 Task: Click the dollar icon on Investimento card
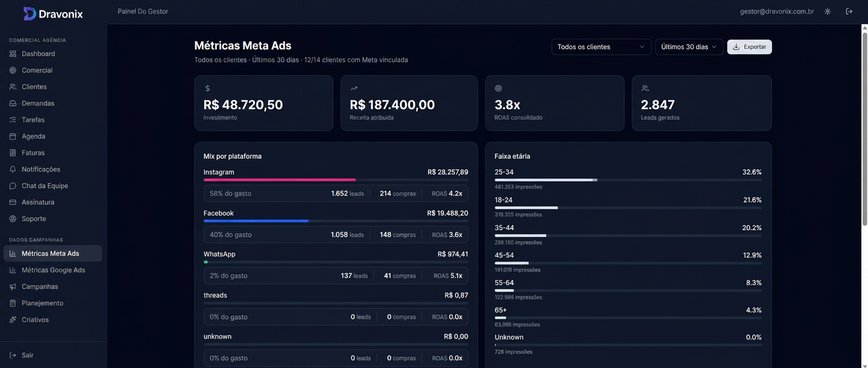pos(207,88)
